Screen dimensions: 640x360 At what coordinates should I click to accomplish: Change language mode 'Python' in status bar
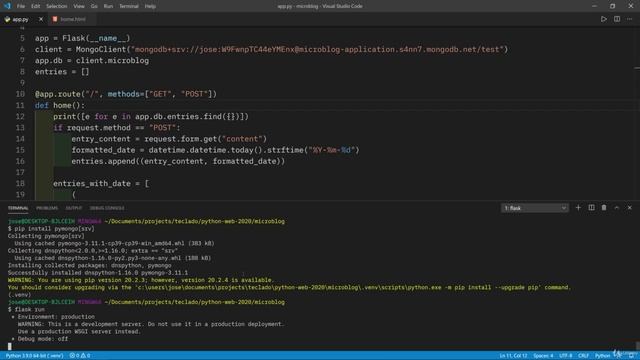click(x=602, y=356)
